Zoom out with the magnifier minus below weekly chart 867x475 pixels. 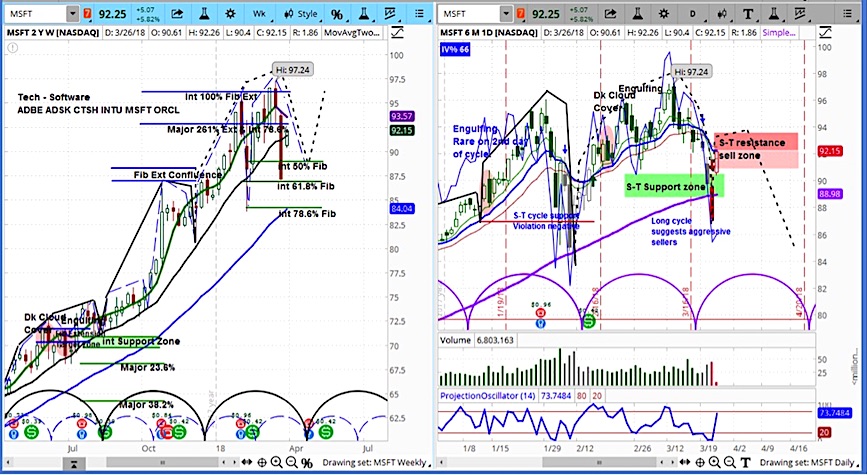tap(291, 463)
